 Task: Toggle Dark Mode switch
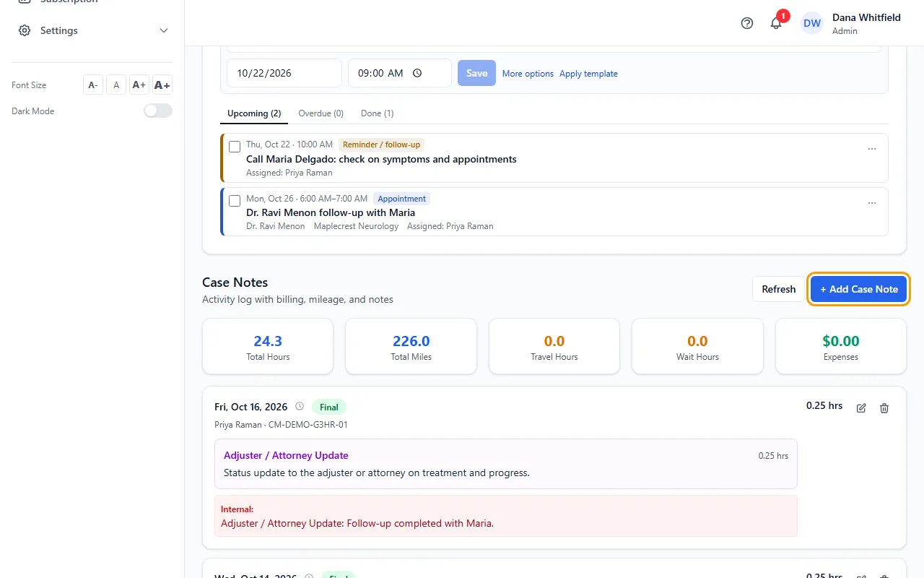click(158, 111)
